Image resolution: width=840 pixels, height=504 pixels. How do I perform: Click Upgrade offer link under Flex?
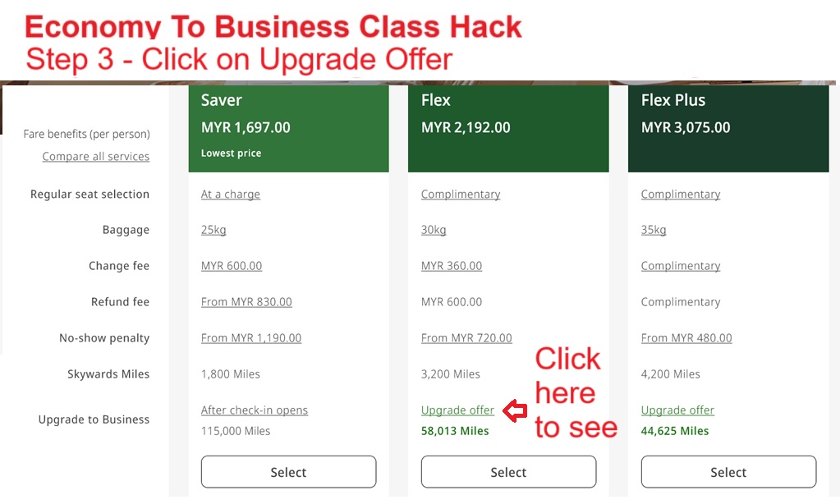click(457, 410)
